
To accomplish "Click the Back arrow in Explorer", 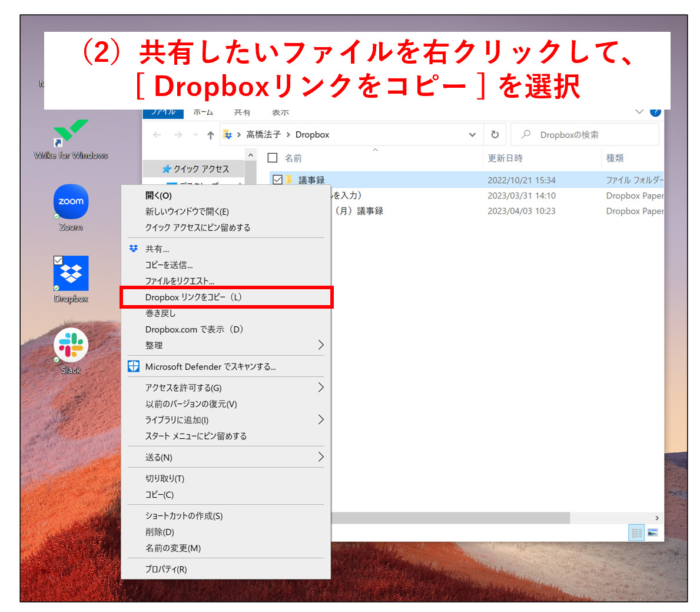I will (x=157, y=134).
